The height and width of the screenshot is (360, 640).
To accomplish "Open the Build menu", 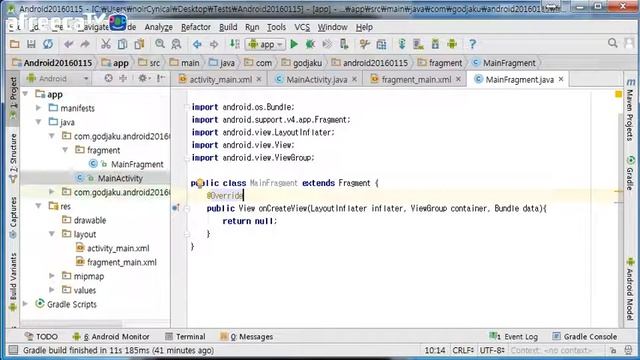I will pyautogui.click(x=228, y=27).
